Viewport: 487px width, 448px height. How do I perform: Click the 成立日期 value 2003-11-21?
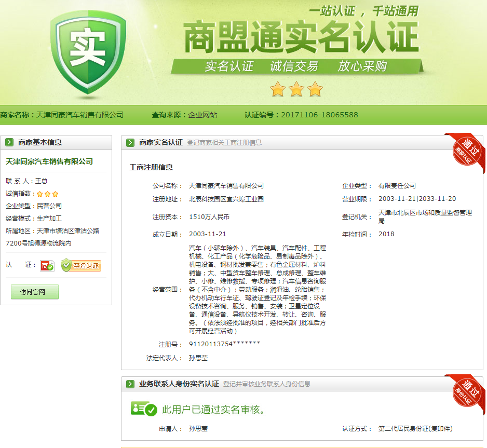(x=208, y=234)
